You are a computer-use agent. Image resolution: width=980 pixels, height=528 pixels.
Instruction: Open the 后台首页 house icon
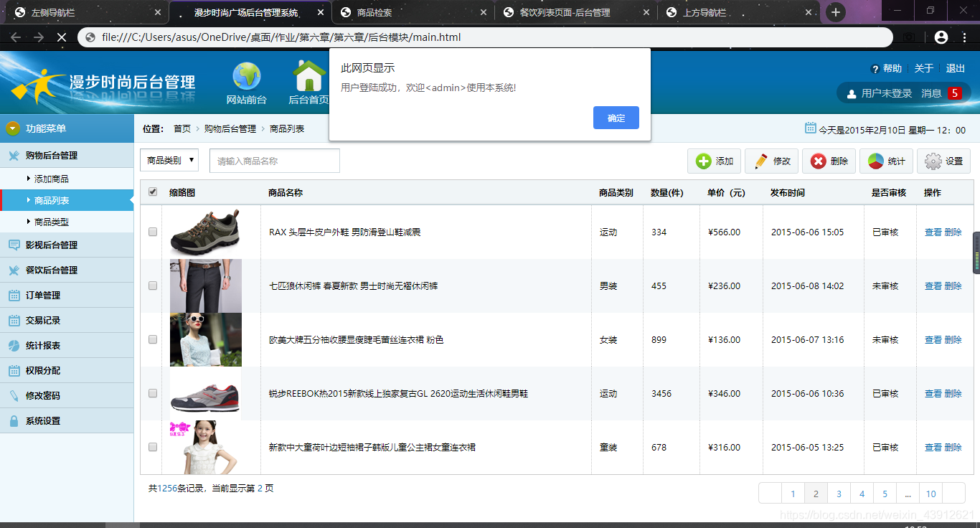tap(309, 76)
